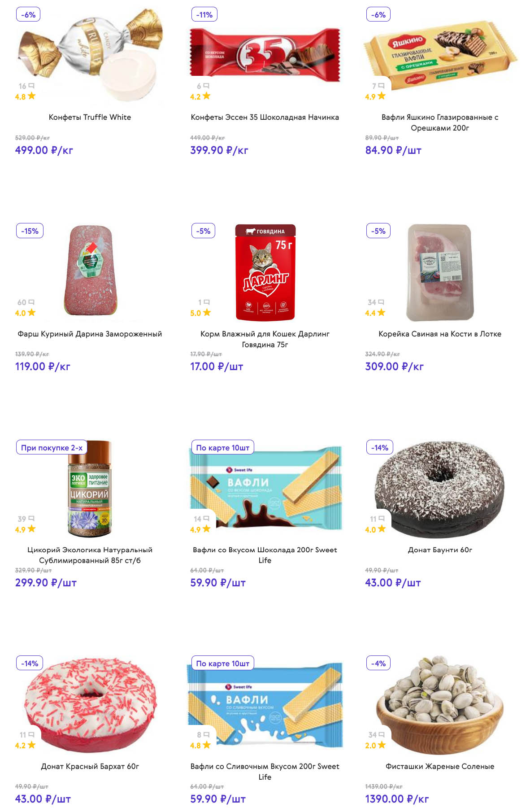Viewport: 530px width, 812px height.
Task: Click the -11% badge on Эссен candy
Action: [x=204, y=15]
